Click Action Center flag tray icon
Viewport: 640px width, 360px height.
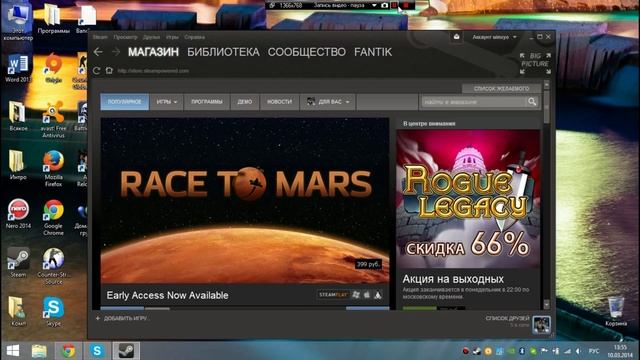[x=544, y=351]
